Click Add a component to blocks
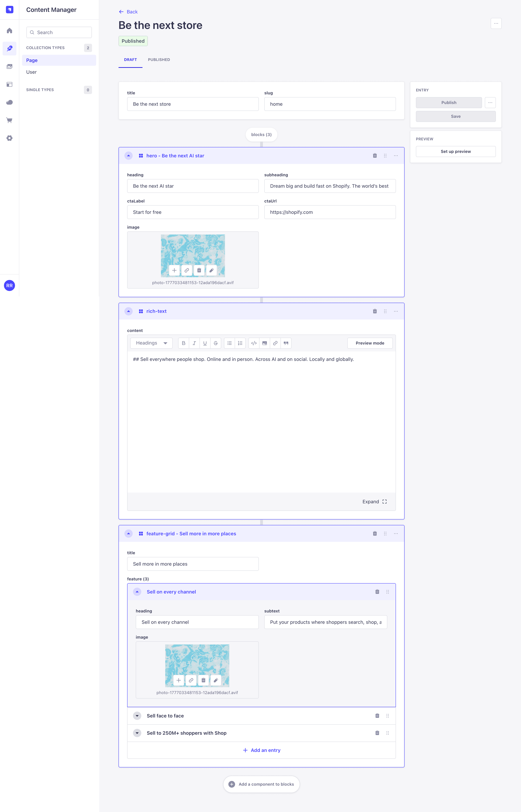The image size is (521, 812). pos(262,785)
